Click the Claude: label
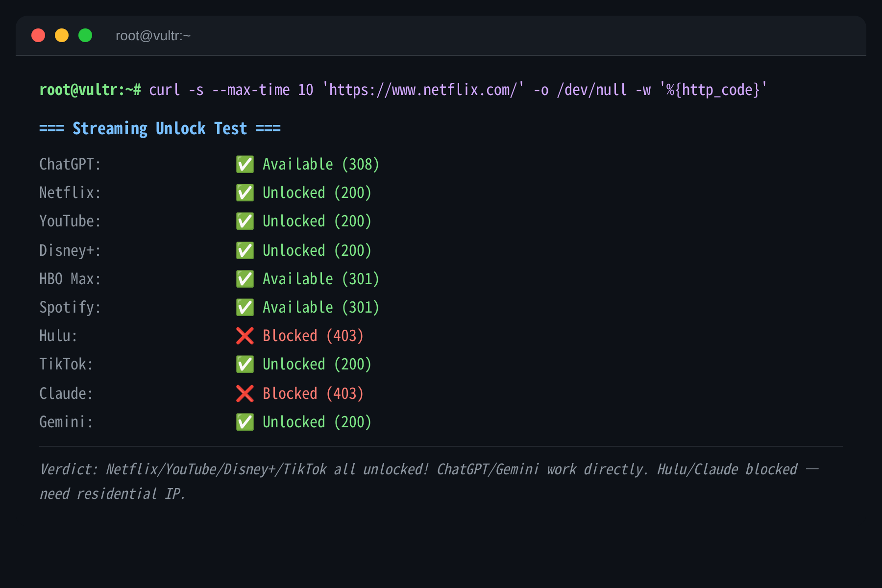 click(66, 393)
